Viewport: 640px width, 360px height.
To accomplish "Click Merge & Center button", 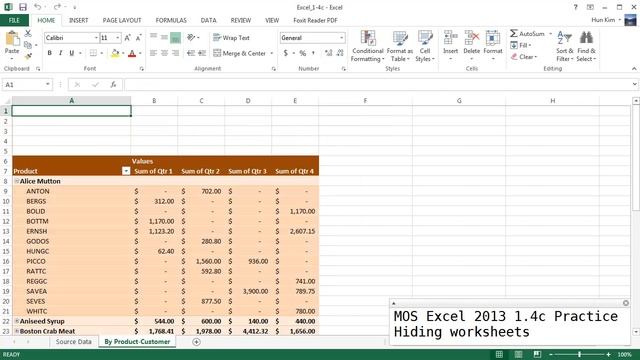I will (x=240, y=53).
